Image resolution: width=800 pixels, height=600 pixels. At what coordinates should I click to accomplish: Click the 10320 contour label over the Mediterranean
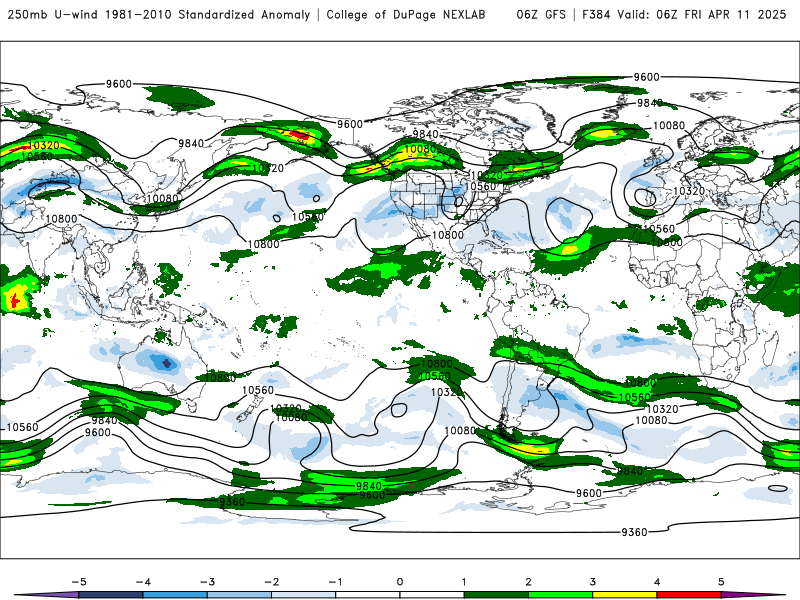[x=689, y=191]
